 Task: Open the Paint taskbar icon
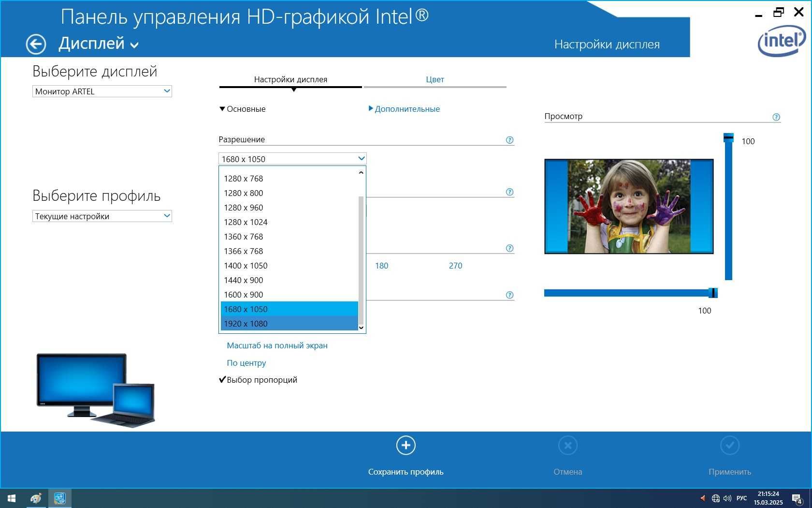(x=36, y=498)
